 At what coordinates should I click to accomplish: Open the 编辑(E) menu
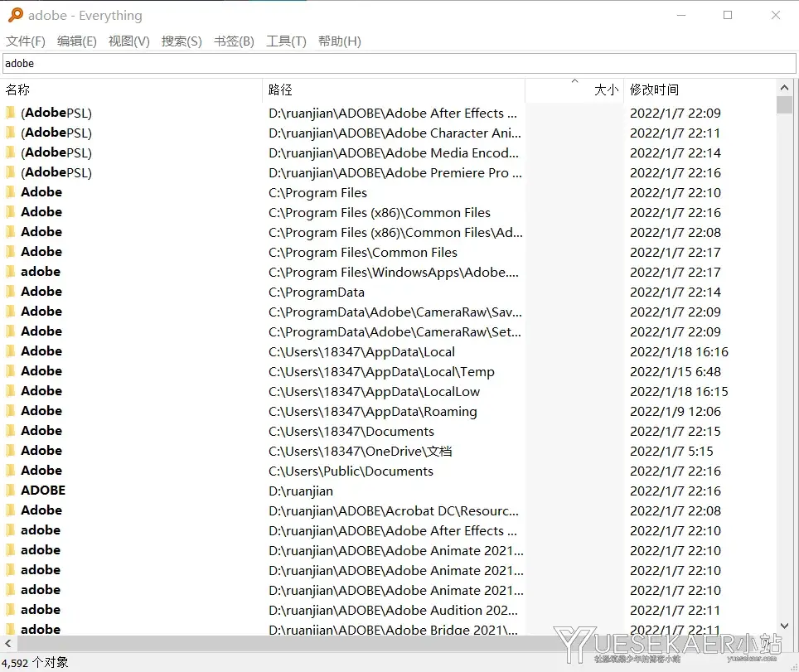[77, 41]
